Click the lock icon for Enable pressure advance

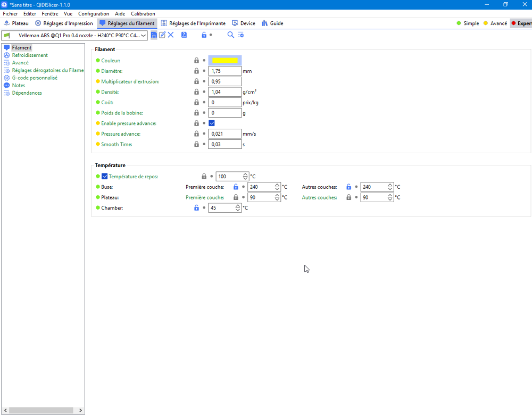point(196,123)
